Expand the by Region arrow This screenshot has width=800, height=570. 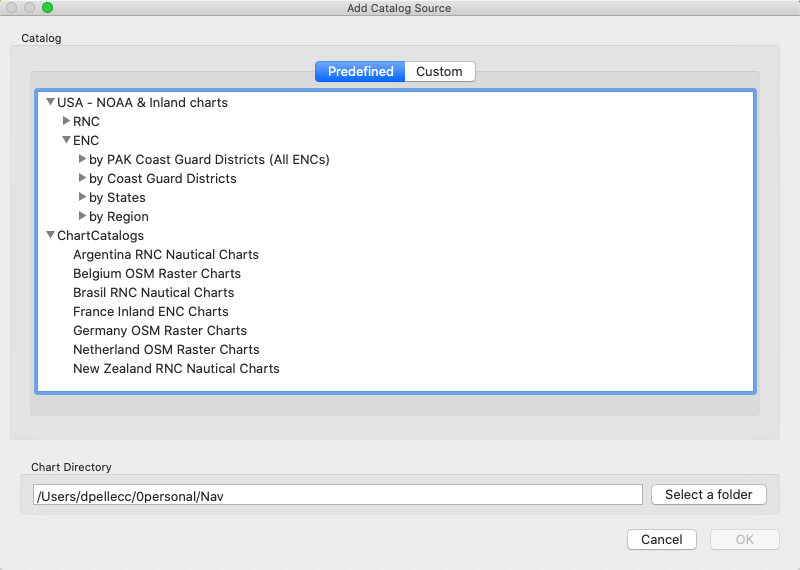click(x=82, y=216)
